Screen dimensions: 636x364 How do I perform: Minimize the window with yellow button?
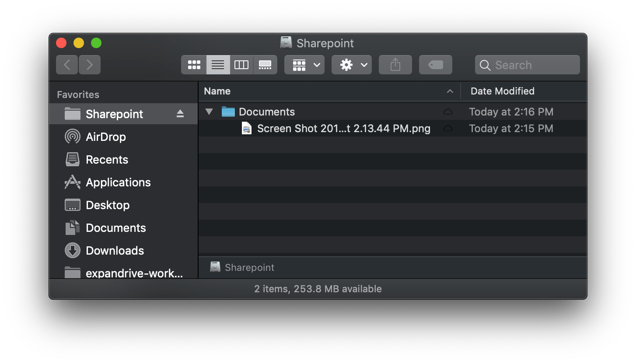pos(79,43)
